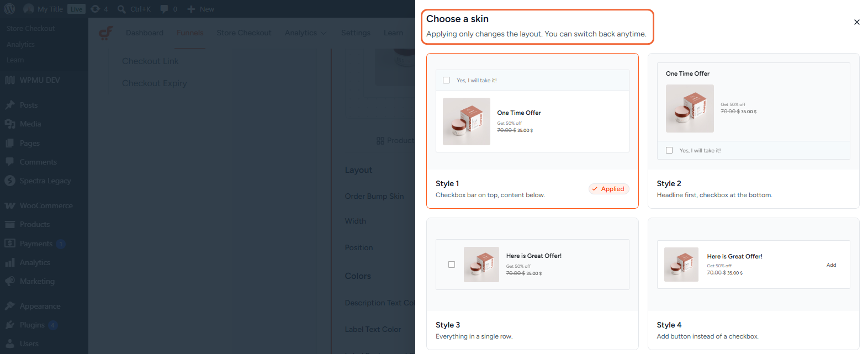868x354 pixels.
Task: Click the CartFlows logo icon
Action: point(105,33)
